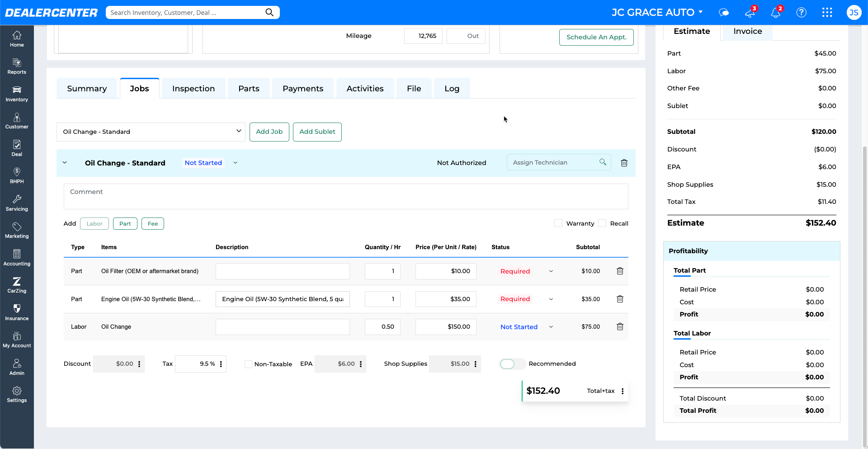Open EPA options three-dot menu
868x449 pixels.
pos(361,364)
